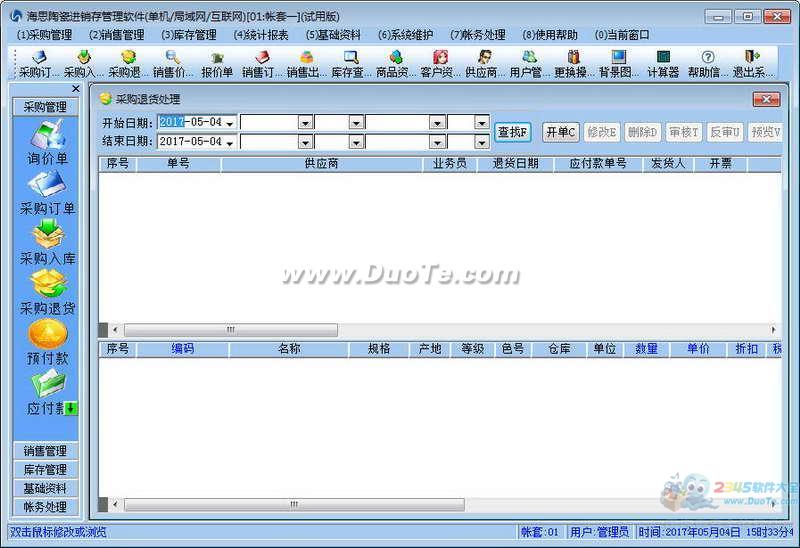
Task: Expand fourth combo box on start-date row
Action: click(x=481, y=123)
